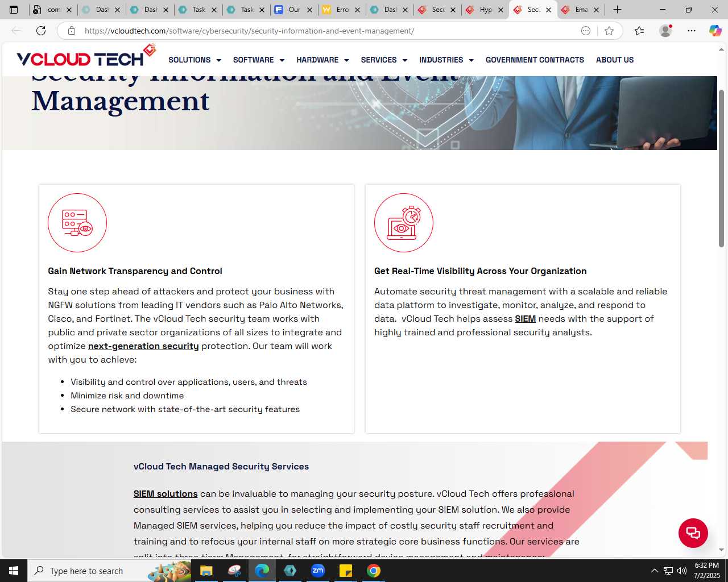Close the "com" tab
Image resolution: width=728 pixels, height=582 pixels.
point(69,10)
